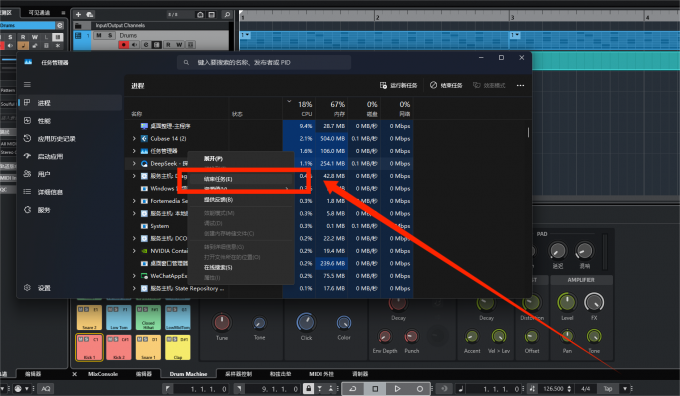Open the App history (应用历史记录) sidebar page

pyautogui.click(x=71, y=138)
